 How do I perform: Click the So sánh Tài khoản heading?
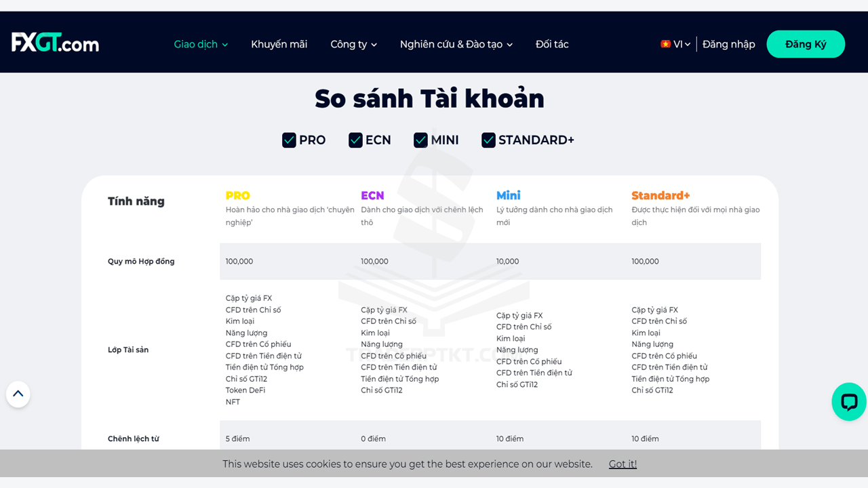429,99
